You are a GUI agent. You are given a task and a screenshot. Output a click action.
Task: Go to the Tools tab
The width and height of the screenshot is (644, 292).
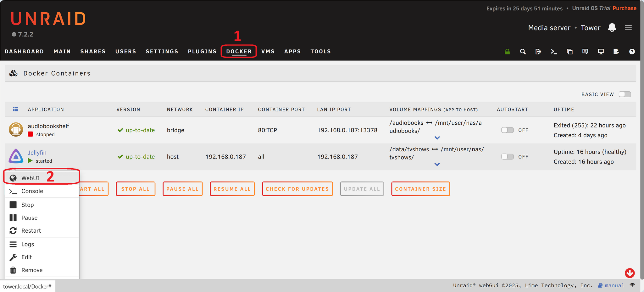(320, 51)
